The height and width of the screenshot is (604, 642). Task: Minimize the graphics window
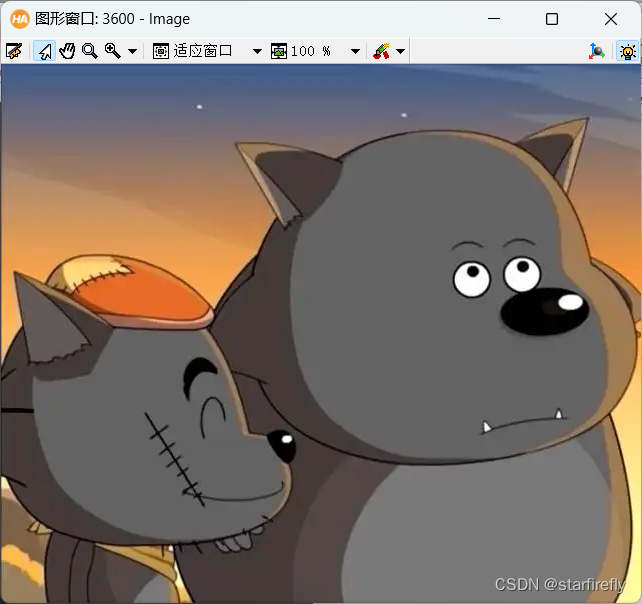coord(494,19)
